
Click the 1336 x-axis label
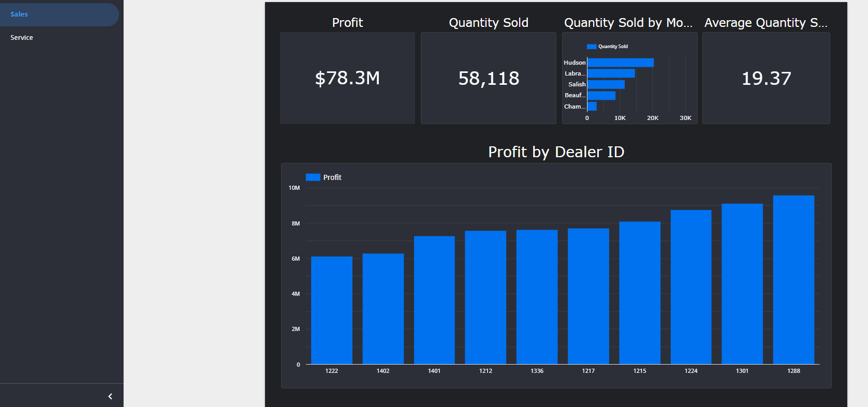pyautogui.click(x=537, y=371)
